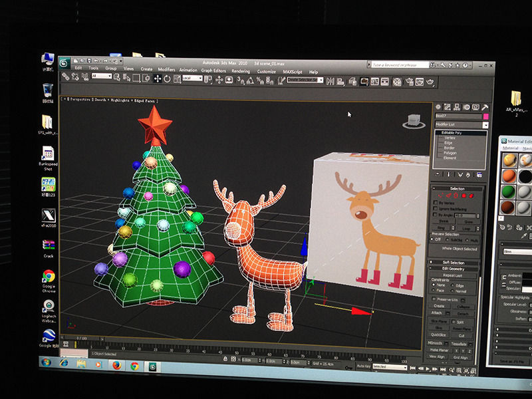Click the QuickSlice button
Screen dimensions: 532x399
point(438,334)
